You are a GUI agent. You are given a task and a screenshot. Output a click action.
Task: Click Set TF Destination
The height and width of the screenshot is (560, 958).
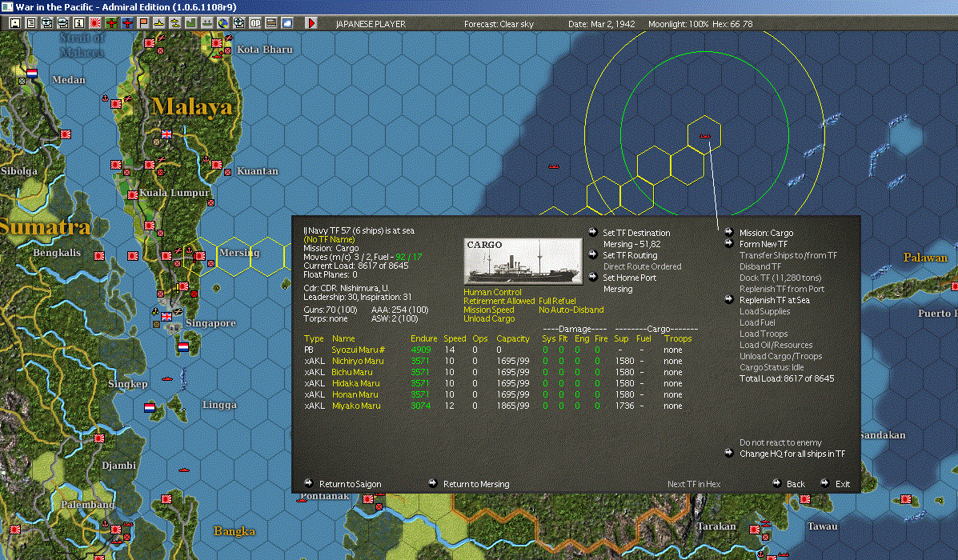pyautogui.click(x=636, y=233)
